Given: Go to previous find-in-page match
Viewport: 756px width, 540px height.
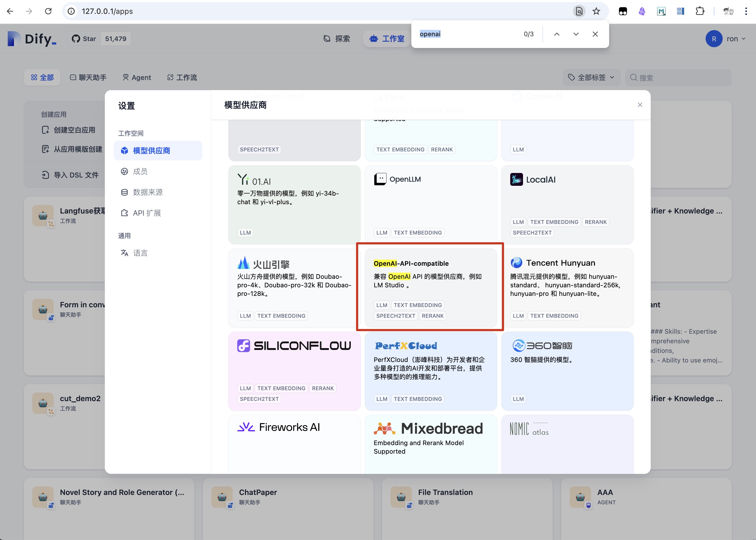Looking at the screenshot, I should point(557,34).
